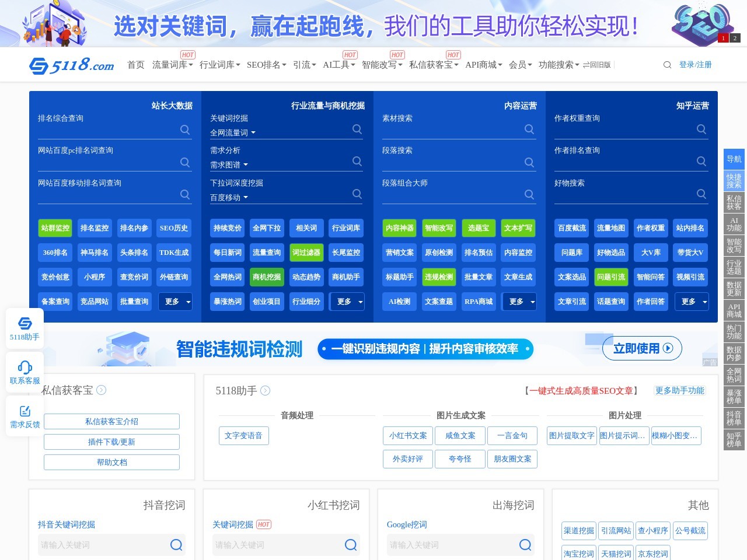The image size is (747, 560).
Task: Click search icon in 素材搜索 field
Action: pos(529,129)
